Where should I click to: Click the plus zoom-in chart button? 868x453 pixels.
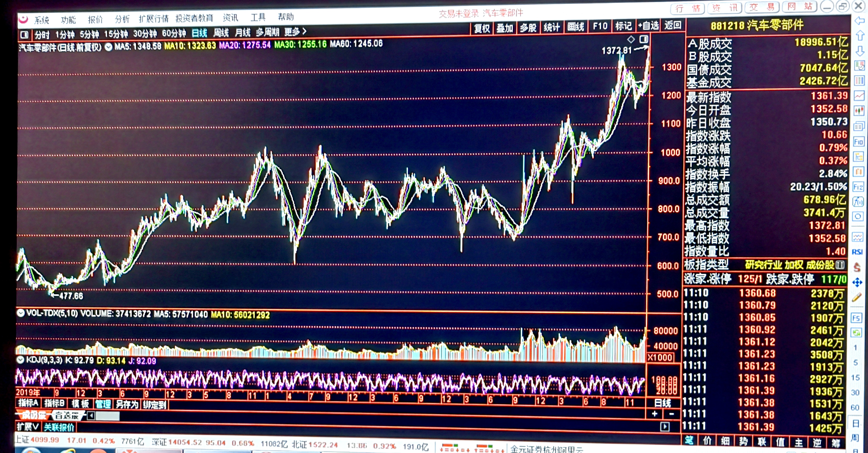tap(654, 414)
